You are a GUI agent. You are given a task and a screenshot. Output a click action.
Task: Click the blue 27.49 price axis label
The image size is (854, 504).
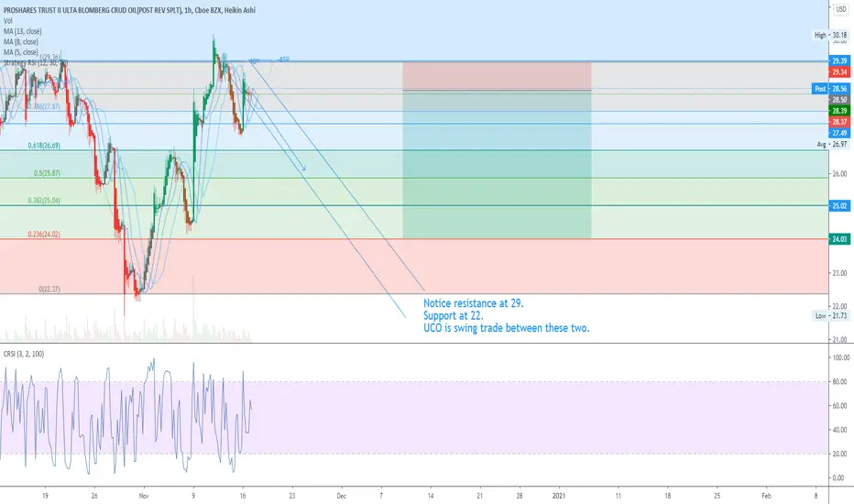839,133
